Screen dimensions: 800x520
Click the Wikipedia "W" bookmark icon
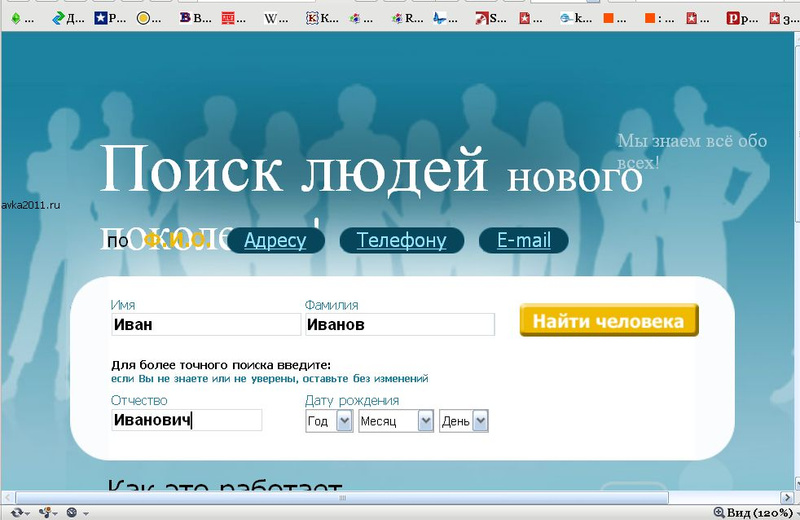(x=270, y=17)
